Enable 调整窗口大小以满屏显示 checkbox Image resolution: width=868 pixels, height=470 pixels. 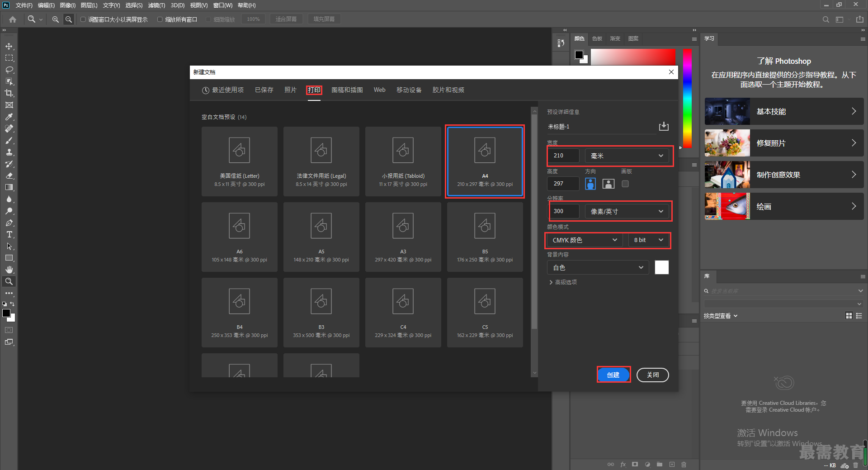click(x=83, y=19)
